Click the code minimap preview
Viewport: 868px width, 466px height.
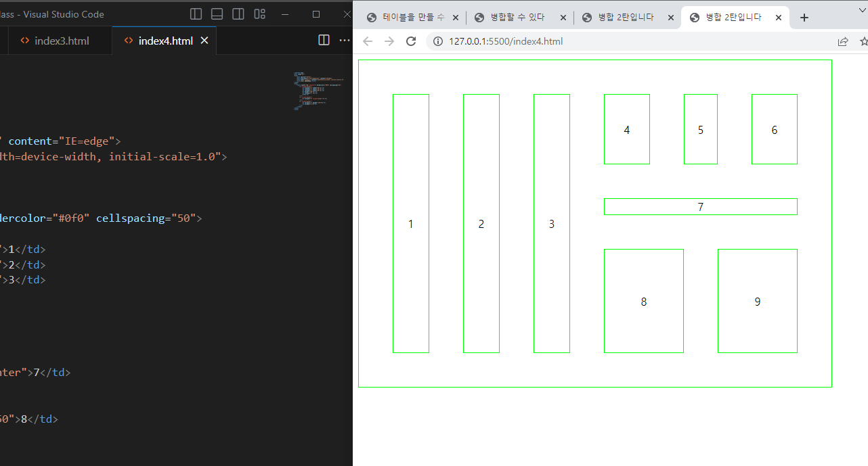point(320,91)
